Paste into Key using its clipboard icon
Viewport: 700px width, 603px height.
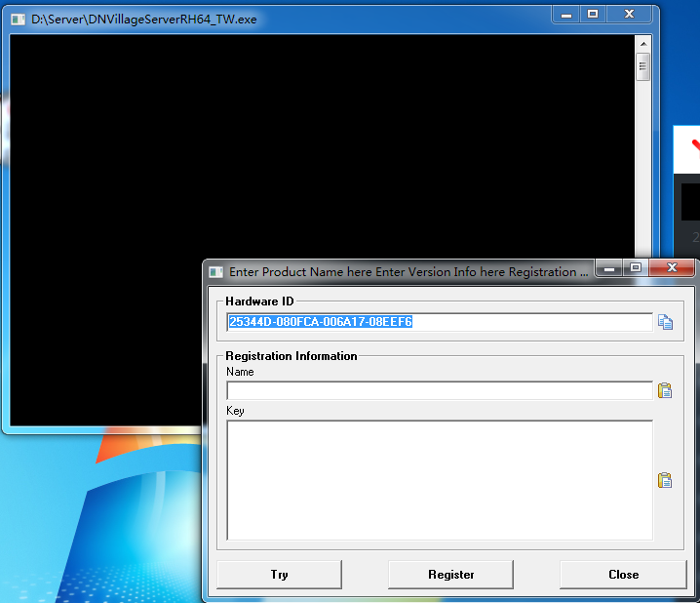665,480
